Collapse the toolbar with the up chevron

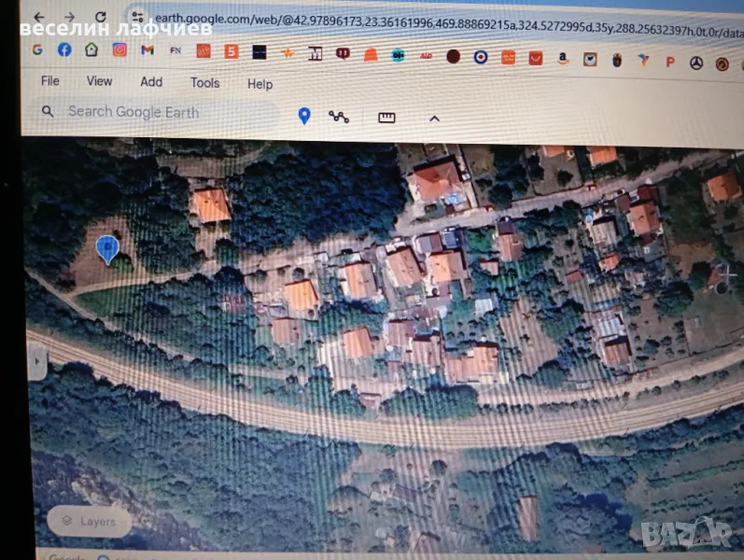pyautogui.click(x=434, y=119)
